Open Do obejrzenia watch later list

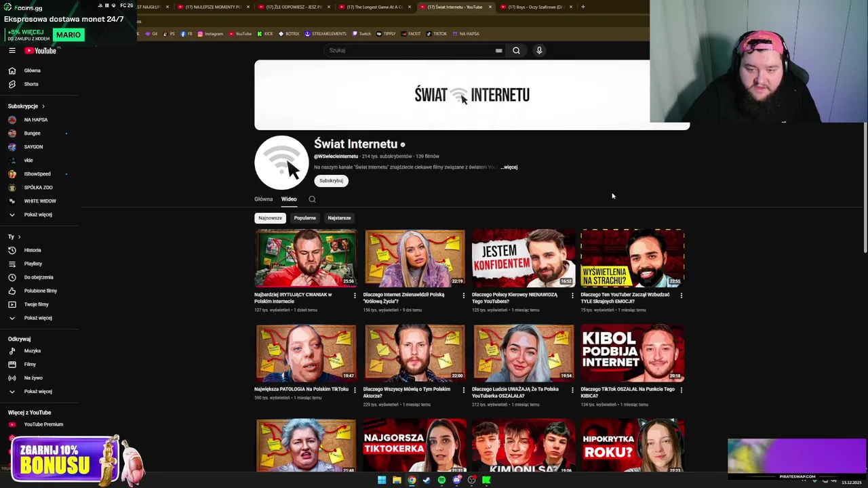(x=39, y=277)
